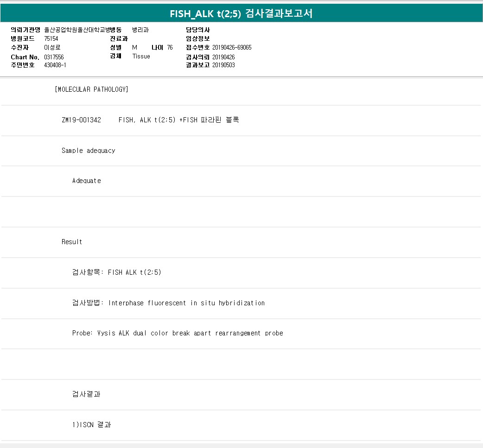
Task: Click the 담당의사 label
Action: click(198, 30)
